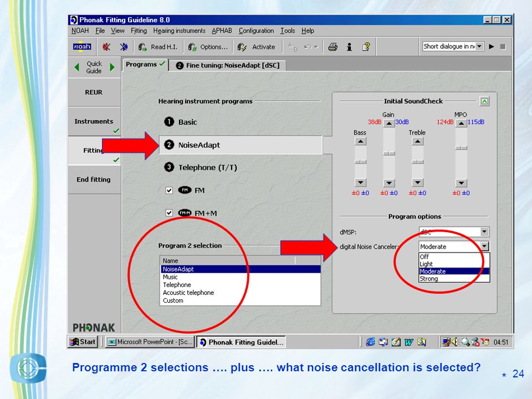This screenshot has height=399, width=532.
Task: Choose Off in Noise Canceler list
Action: click(x=454, y=257)
